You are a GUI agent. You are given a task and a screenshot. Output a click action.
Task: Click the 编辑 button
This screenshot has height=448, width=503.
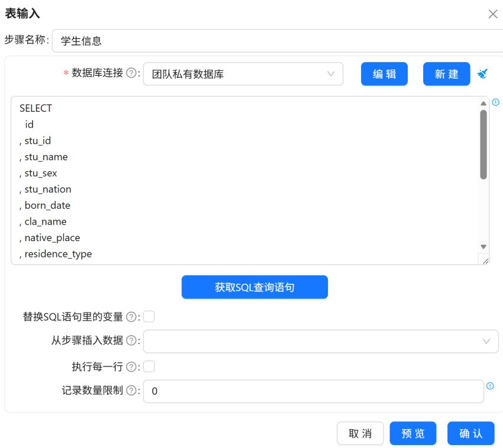coord(384,74)
